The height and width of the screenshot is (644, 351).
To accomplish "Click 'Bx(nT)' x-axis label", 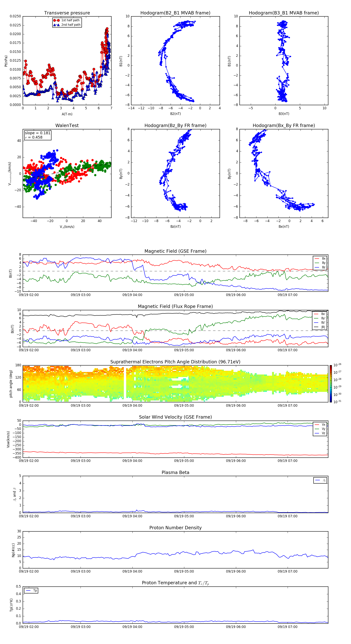I will [284, 227].
